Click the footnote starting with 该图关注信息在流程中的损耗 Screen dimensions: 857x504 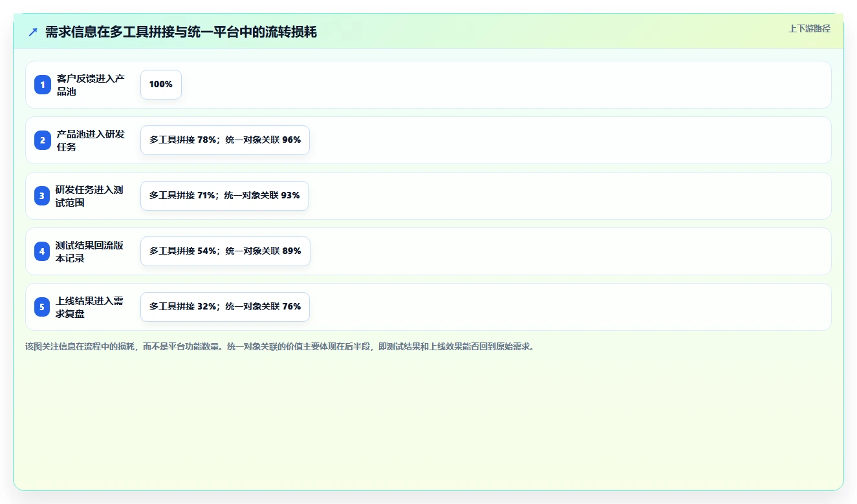[281, 346]
